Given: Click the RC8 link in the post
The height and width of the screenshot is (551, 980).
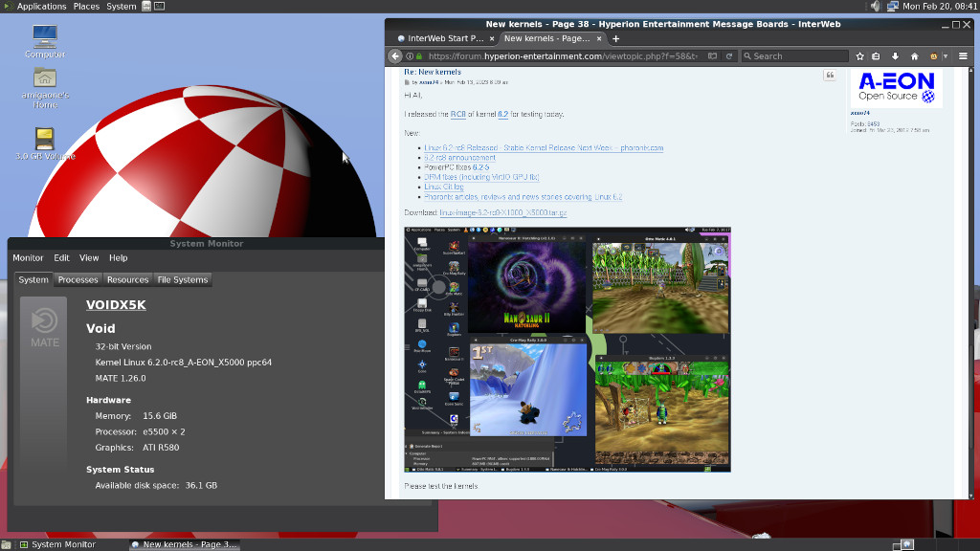Looking at the screenshot, I should [458, 115].
